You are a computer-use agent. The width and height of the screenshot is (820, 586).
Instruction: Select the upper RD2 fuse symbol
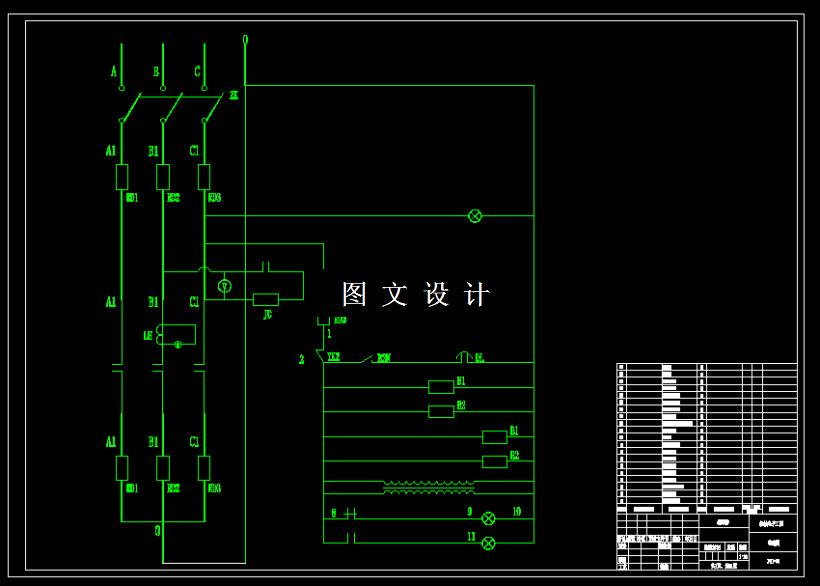[x=163, y=177]
